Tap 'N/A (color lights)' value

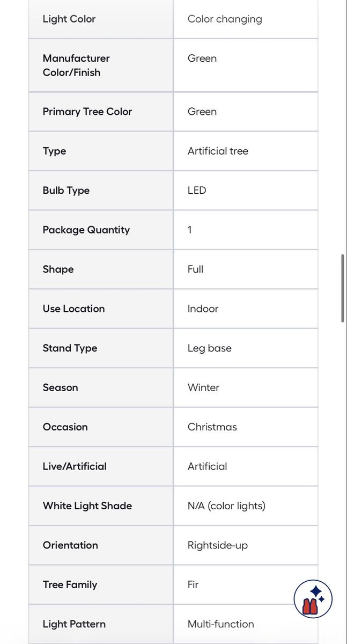click(226, 506)
